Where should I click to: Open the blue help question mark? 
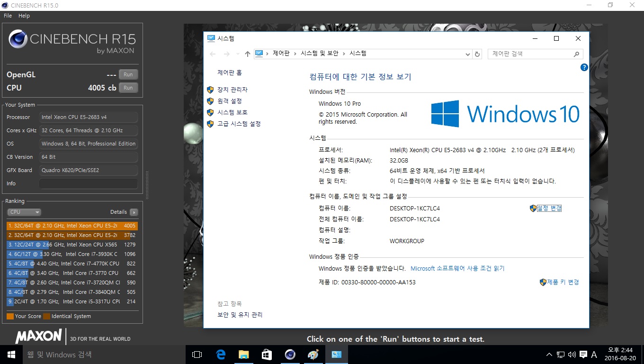(x=584, y=67)
